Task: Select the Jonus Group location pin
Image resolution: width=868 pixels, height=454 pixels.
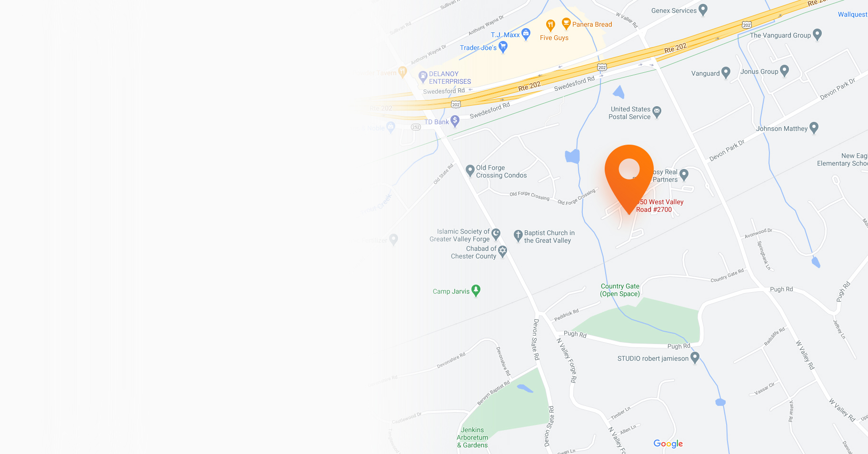Action: (784, 71)
